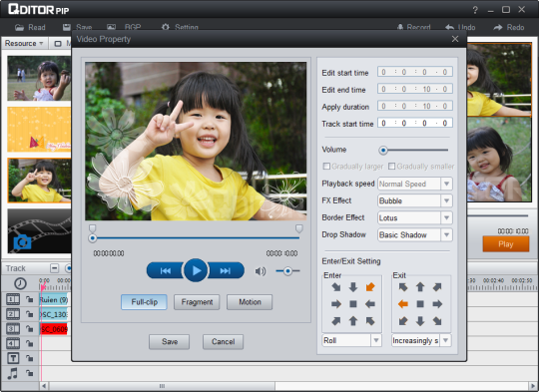539x392 pixels.
Task: Open the FX Effect dropdown
Action: click(446, 200)
